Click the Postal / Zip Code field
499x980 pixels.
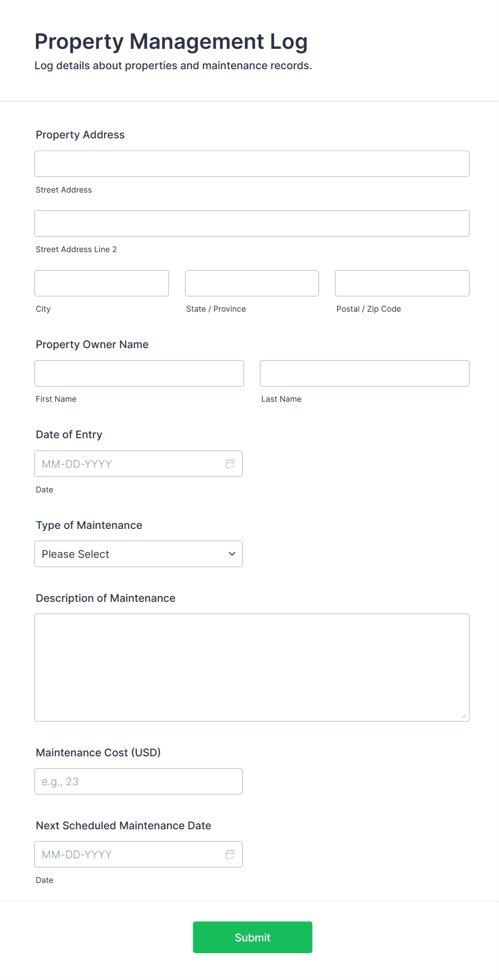(x=402, y=283)
